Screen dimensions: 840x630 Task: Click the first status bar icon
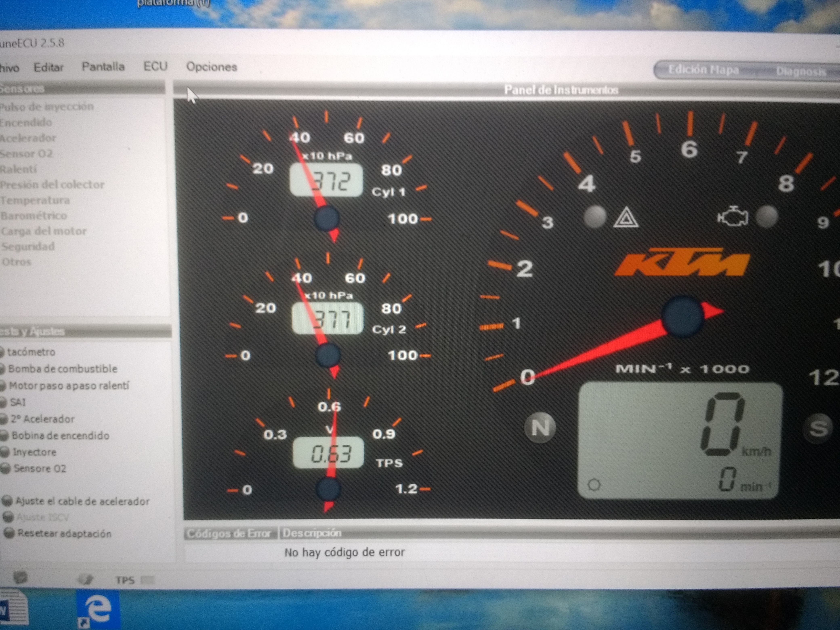[x=20, y=578]
